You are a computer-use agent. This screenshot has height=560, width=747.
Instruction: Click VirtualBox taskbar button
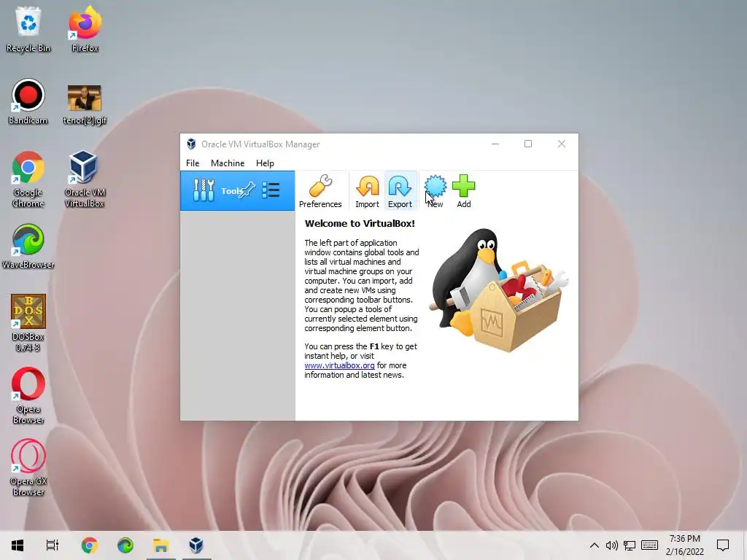[196, 545]
